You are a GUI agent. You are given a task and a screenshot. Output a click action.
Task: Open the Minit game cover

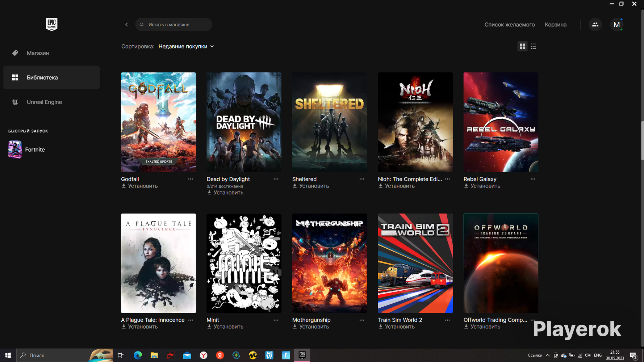[x=244, y=263]
